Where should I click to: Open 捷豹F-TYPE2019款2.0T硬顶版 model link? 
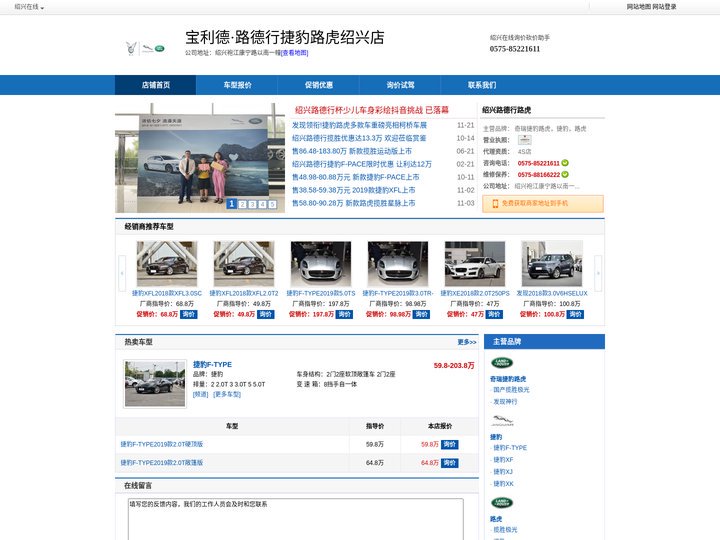click(162, 444)
